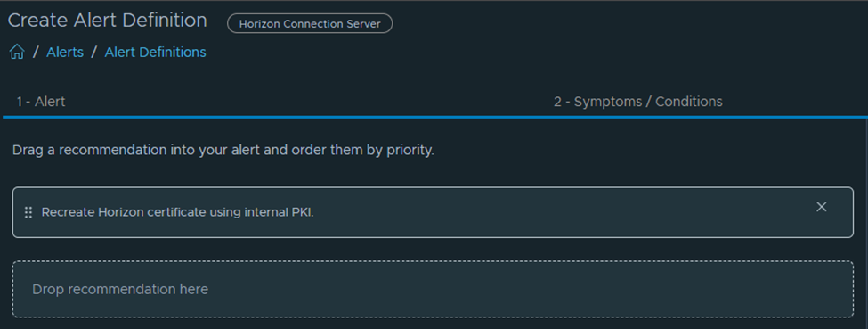The image size is (868, 329).
Task: Open the 2 - Symptoms / Conditions step tab
Action: point(637,102)
